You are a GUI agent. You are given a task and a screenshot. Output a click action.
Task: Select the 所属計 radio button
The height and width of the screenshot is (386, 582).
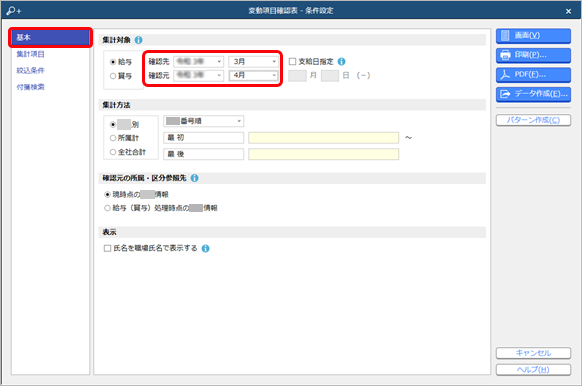click(113, 138)
